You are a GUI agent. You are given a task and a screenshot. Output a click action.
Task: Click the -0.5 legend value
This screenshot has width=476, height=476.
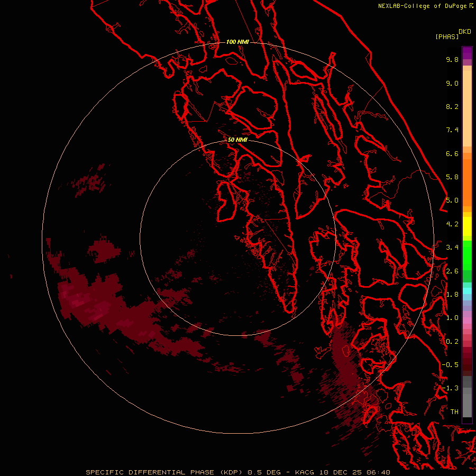click(x=450, y=365)
